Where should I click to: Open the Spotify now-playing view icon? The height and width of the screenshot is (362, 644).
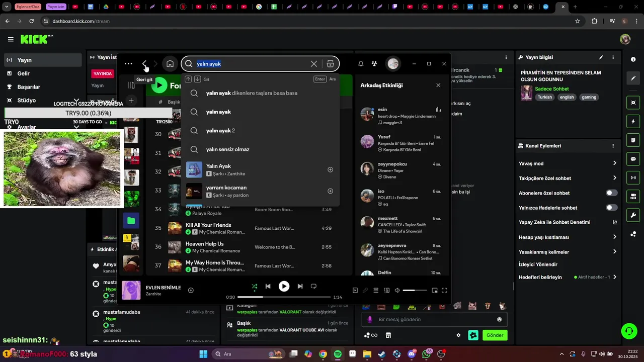point(355,290)
